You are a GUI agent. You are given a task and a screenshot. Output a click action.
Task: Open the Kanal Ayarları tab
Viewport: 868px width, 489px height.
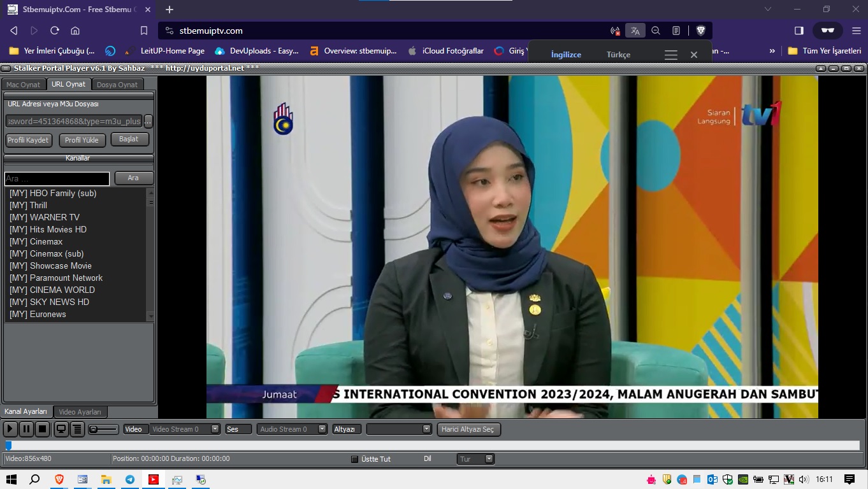pos(26,412)
